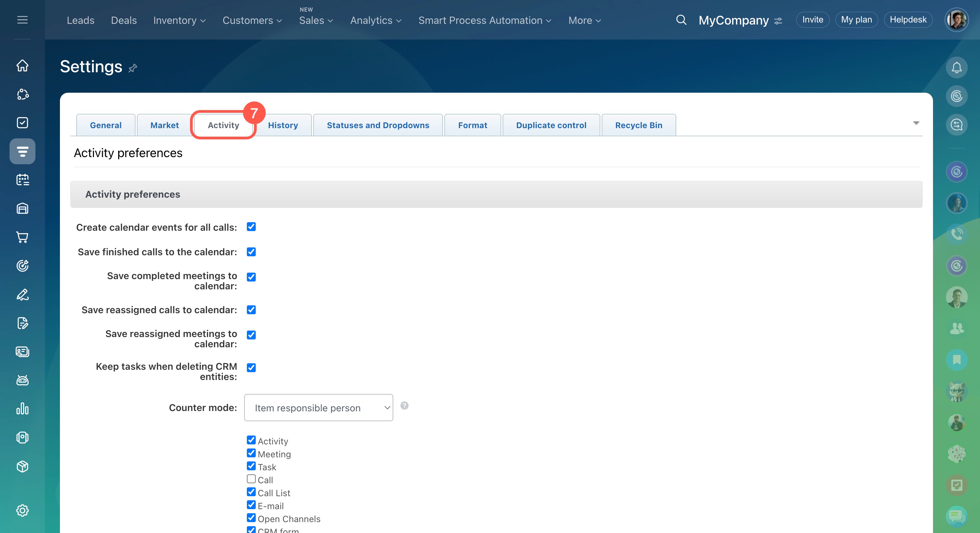
Task: Uncheck Save reassigned calls to calendar
Action: pos(251,310)
